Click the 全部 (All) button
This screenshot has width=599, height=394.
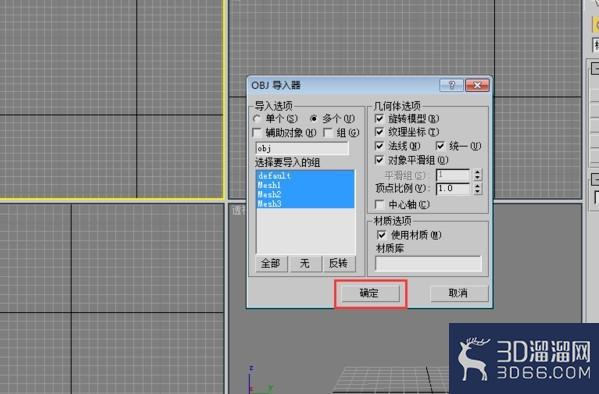[271, 263]
